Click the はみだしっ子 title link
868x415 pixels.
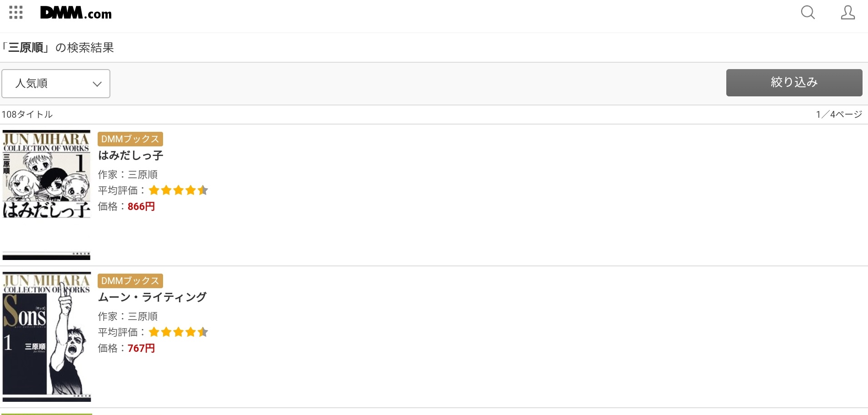130,155
